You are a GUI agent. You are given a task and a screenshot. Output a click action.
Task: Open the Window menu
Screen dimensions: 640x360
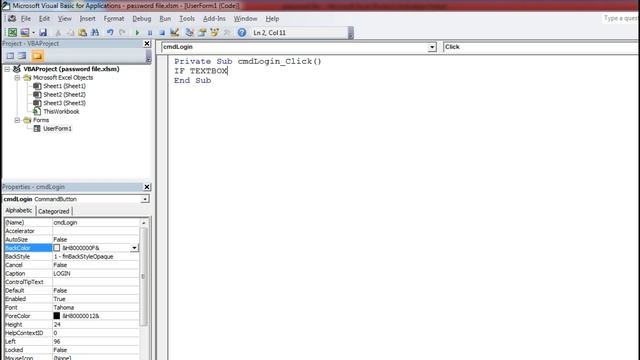point(245,19)
